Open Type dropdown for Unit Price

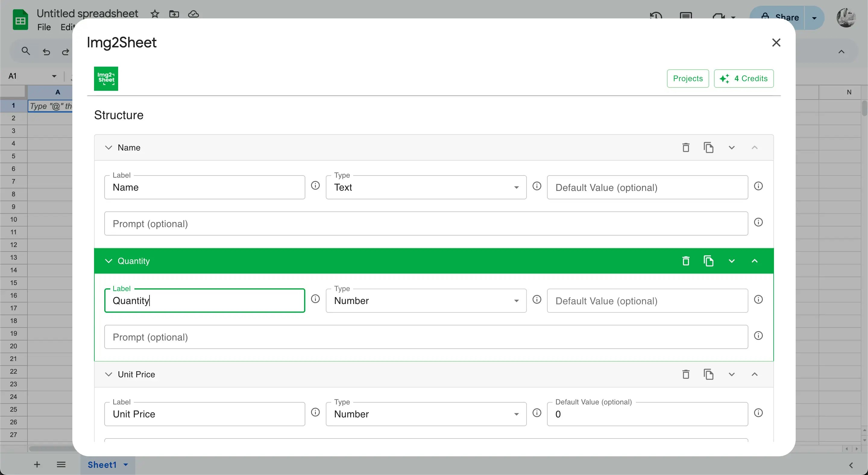click(x=426, y=414)
